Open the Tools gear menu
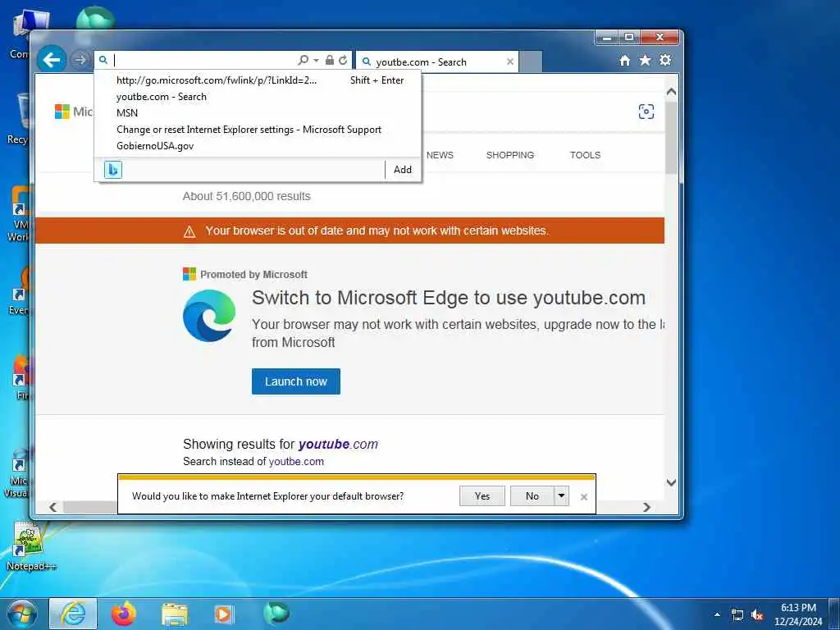The width and height of the screenshot is (840, 630). click(x=665, y=60)
